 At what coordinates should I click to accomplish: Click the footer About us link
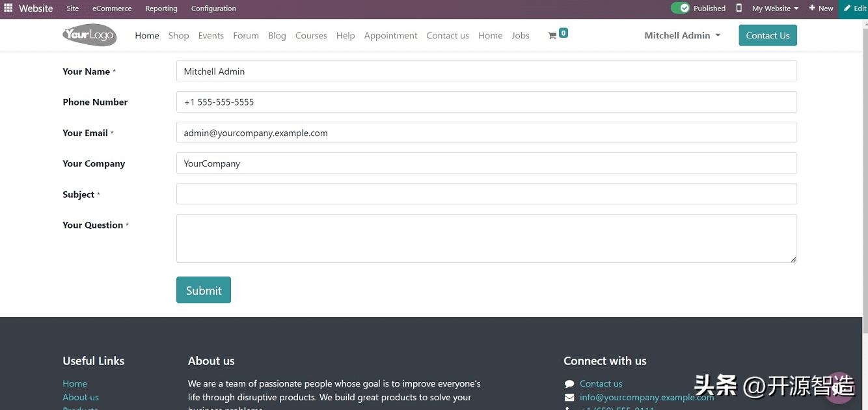[81, 398]
